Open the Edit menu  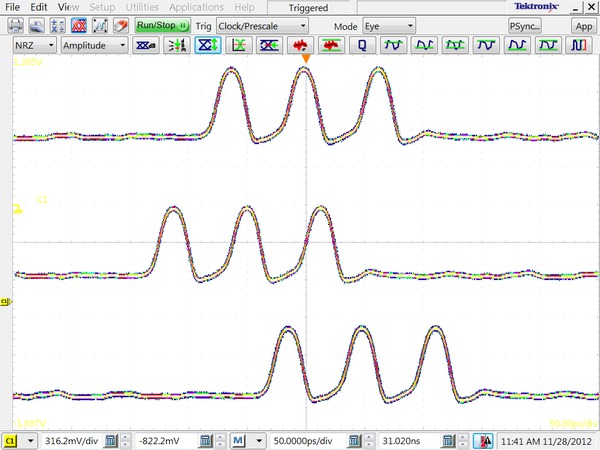39,7
